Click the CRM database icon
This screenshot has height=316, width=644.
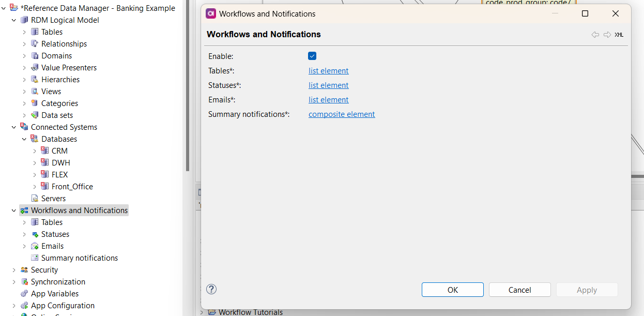tap(45, 151)
